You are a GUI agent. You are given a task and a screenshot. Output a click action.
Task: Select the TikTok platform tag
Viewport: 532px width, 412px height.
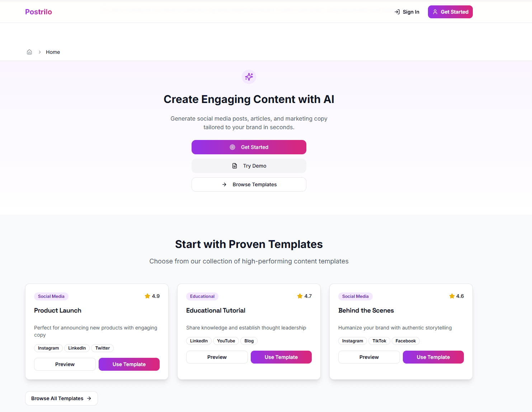point(379,341)
